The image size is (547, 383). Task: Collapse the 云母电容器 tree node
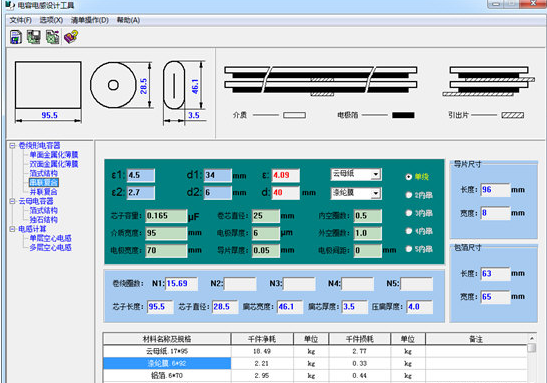click(13, 201)
